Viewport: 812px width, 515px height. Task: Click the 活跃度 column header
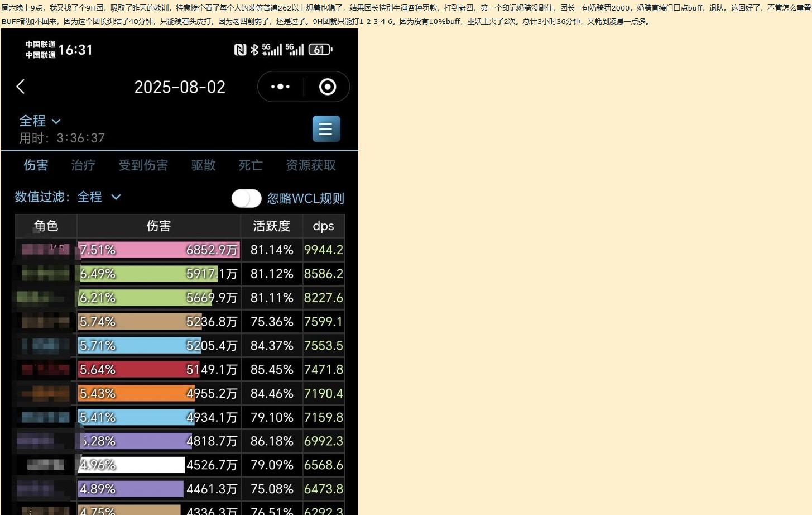[x=271, y=226]
